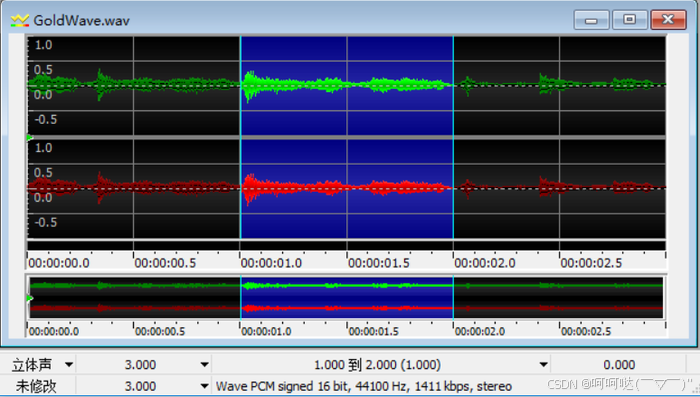Click the green start marker arrow between channels
Image resolution: width=700 pixels, height=397 pixels.
pos(30,138)
